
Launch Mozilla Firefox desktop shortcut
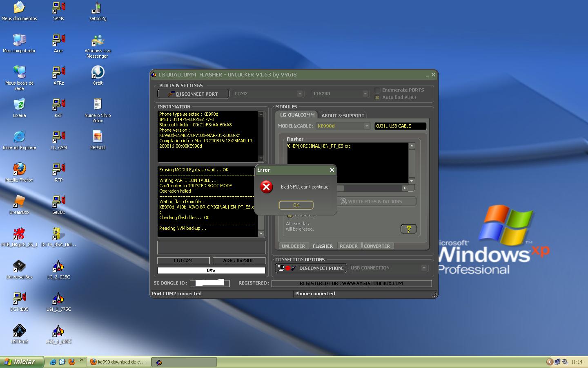pos(19,173)
